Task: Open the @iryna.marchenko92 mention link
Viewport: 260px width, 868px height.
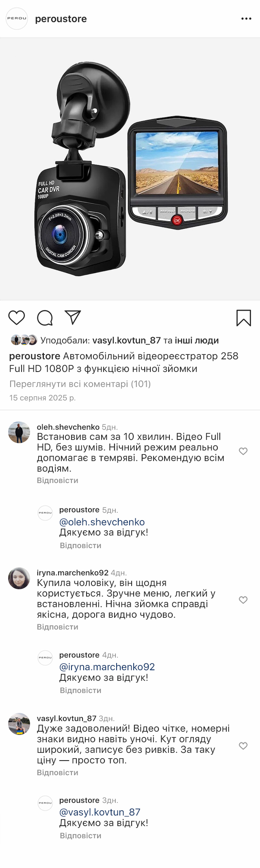Action: coord(107,667)
